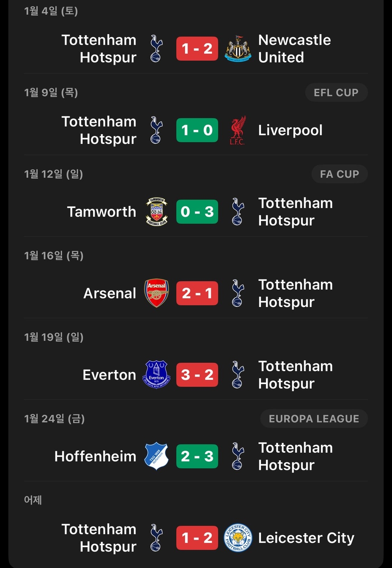This screenshot has height=568, width=392.
Task: Open the Hoffenheim club logo
Action: pos(157,456)
